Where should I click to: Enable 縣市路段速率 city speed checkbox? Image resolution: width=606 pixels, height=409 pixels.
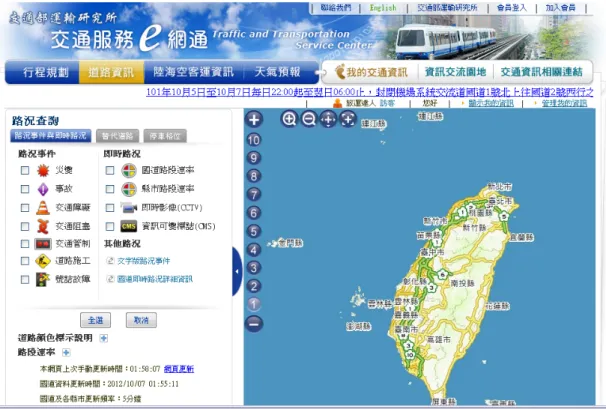[x=110, y=189]
